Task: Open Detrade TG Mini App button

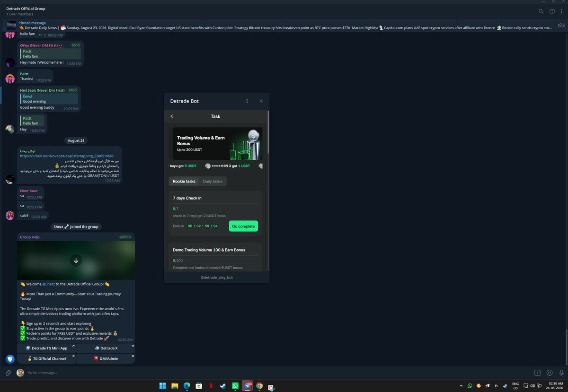Action: pyautogui.click(x=46, y=348)
